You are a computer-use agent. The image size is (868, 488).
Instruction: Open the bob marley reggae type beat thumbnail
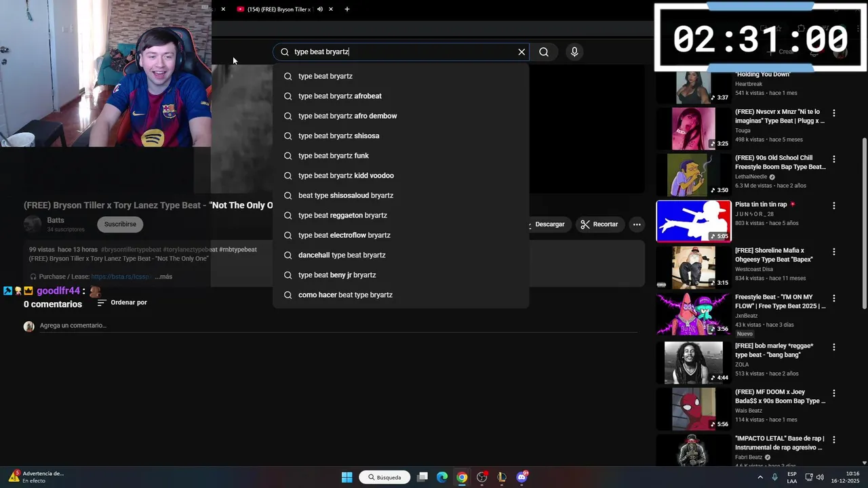[694, 363]
